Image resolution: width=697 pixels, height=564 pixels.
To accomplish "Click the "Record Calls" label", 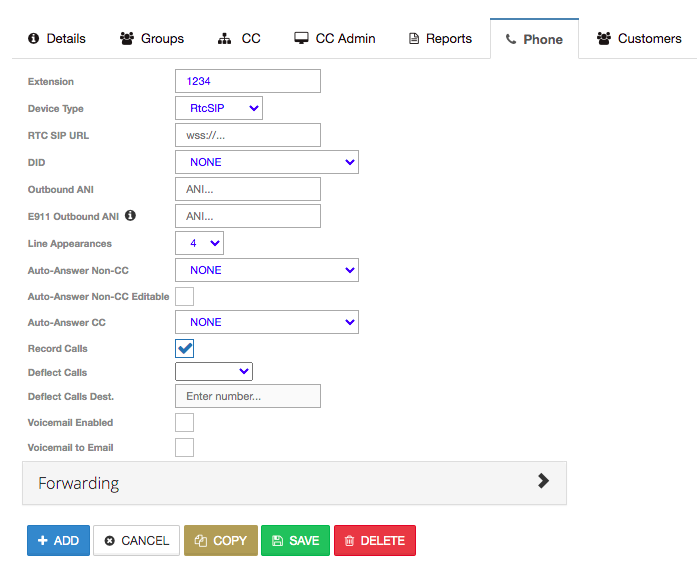I will pyautogui.click(x=57, y=348).
